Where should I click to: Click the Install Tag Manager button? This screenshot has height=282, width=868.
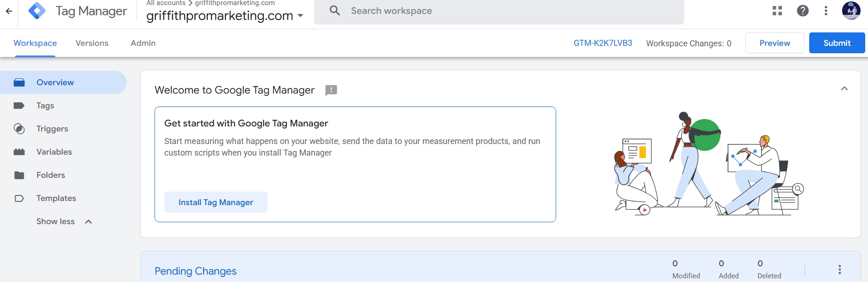pos(216,202)
